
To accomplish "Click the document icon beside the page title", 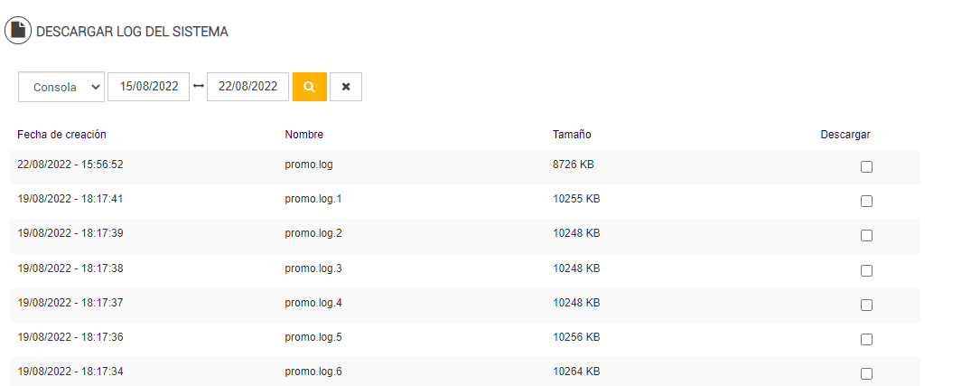I will (17, 30).
